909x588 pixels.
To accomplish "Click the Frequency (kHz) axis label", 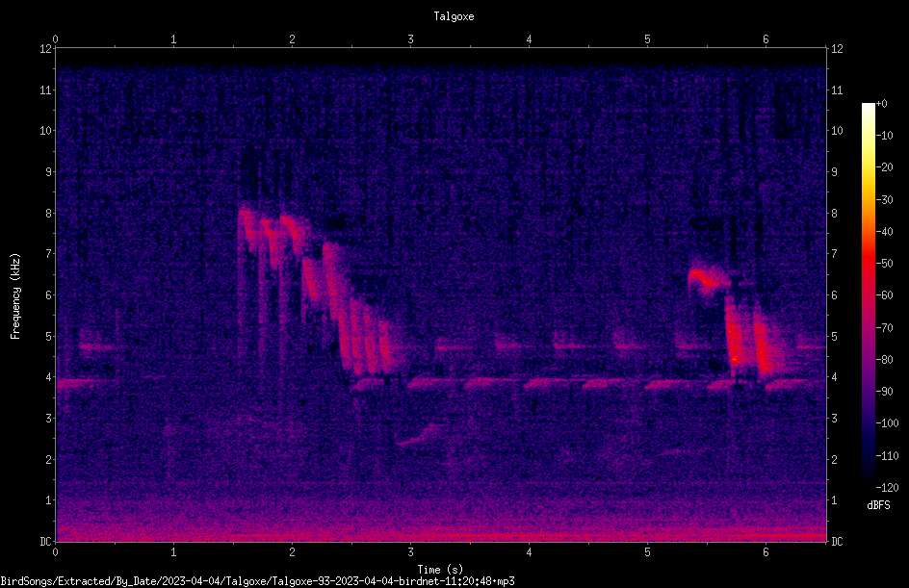I will point(15,295).
